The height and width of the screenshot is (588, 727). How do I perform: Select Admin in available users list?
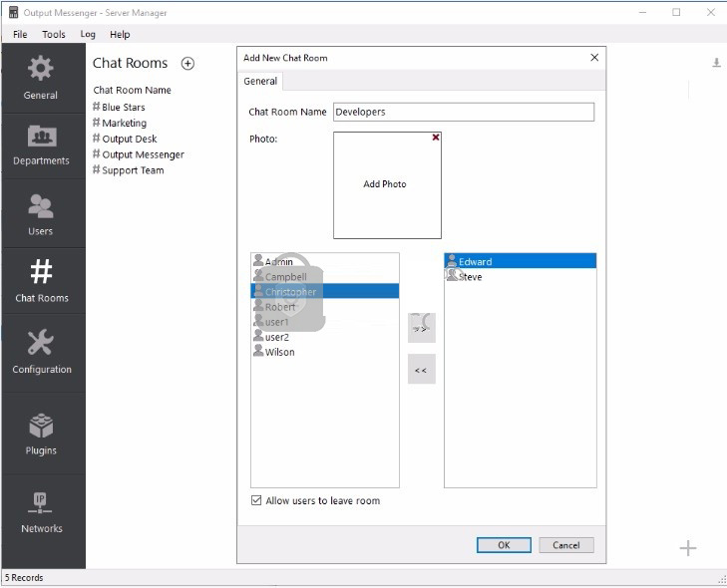(x=324, y=261)
